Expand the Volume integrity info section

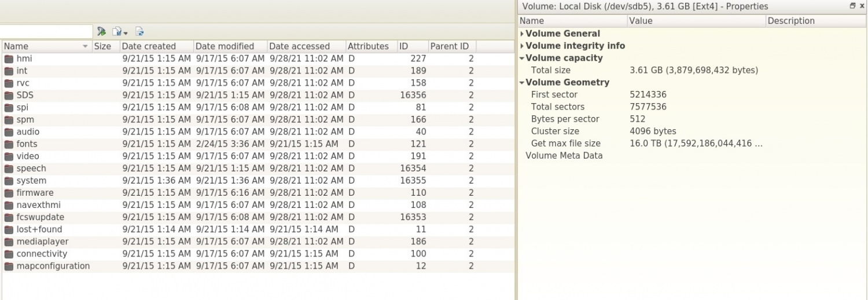click(522, 46)
